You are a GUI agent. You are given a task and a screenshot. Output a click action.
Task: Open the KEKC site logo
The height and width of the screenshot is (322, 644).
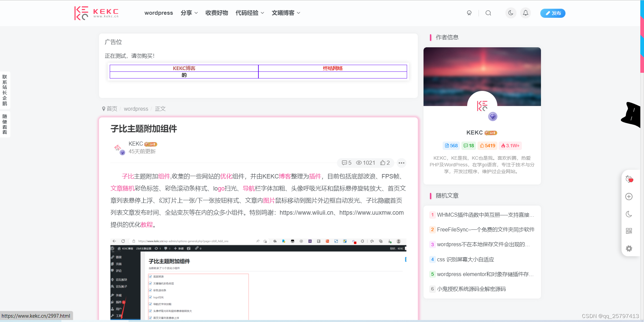click(x=96, y=13)
